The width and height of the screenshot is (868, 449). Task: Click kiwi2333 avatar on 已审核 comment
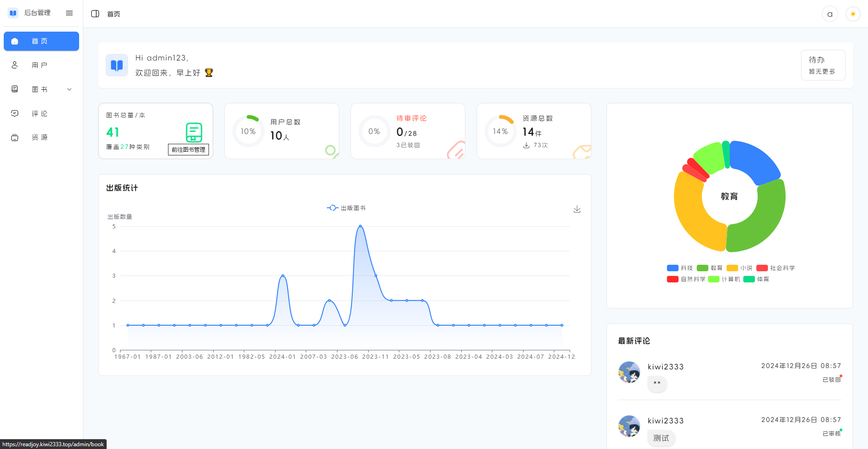click(x=629, y=426)
